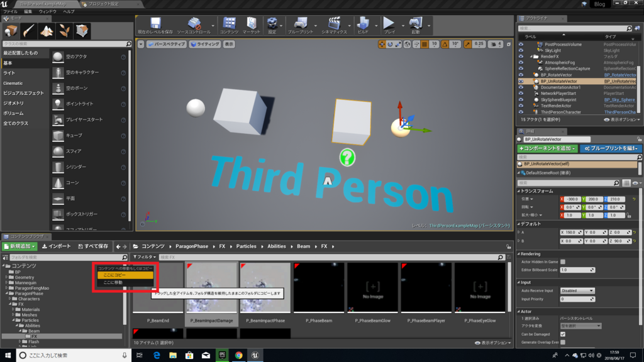Open Auto Receive Input dropdown
The width and height of the screenshot is (644, 362).
(x=577, y=290)
